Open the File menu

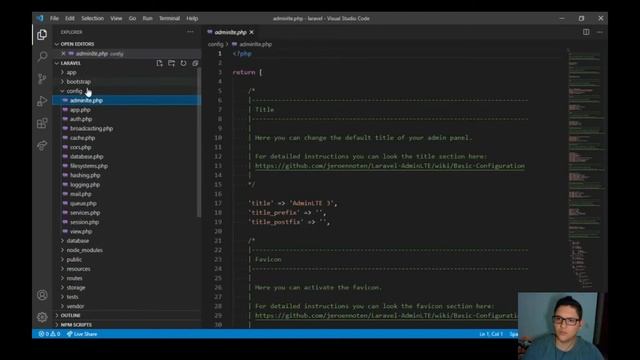tap(54, 18)
